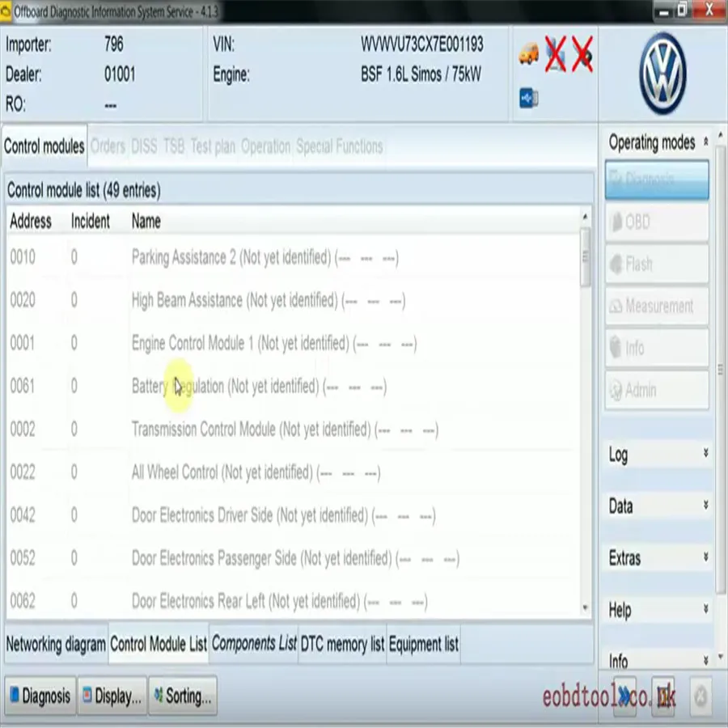Open the TSB tab
The width and height of the screenshot is (728, 728).
coord(174,146)
